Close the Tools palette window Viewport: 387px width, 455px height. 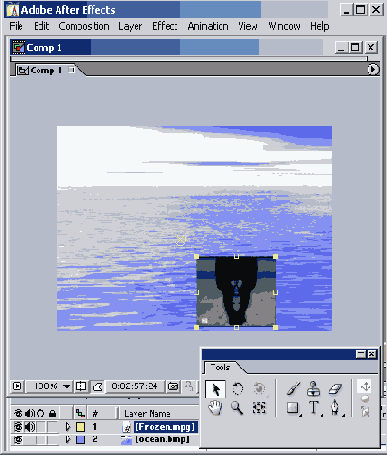[372, 354]
